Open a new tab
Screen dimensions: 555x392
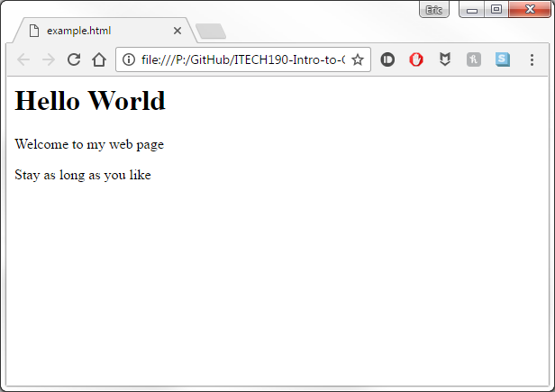(x=211, y=32)
